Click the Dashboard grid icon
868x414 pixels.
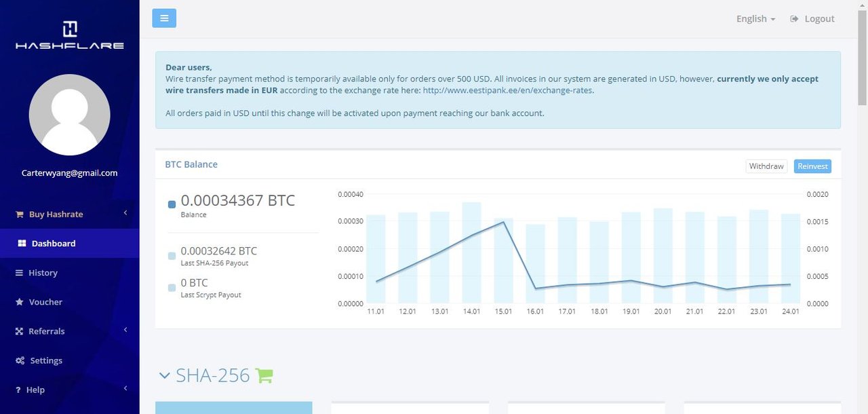tap(22, 244)
